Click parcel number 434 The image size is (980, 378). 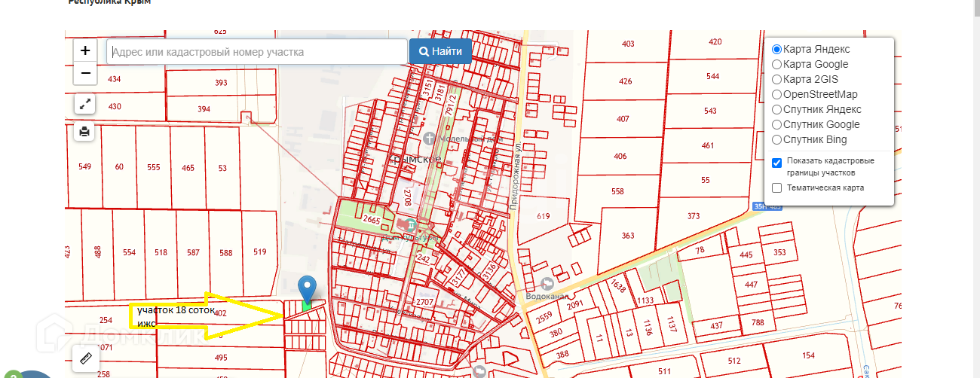(x=115, y=78)
